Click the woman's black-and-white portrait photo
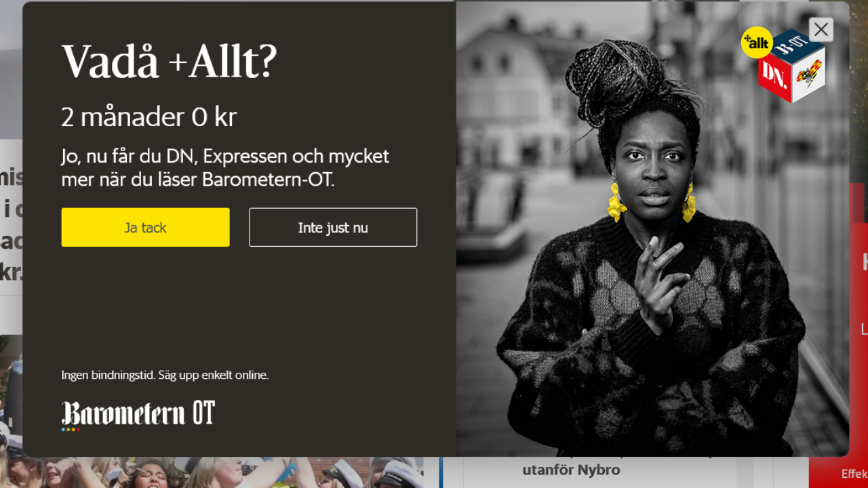Image resolution: width=868 pixels, height=488 pixels. point(652,229)
